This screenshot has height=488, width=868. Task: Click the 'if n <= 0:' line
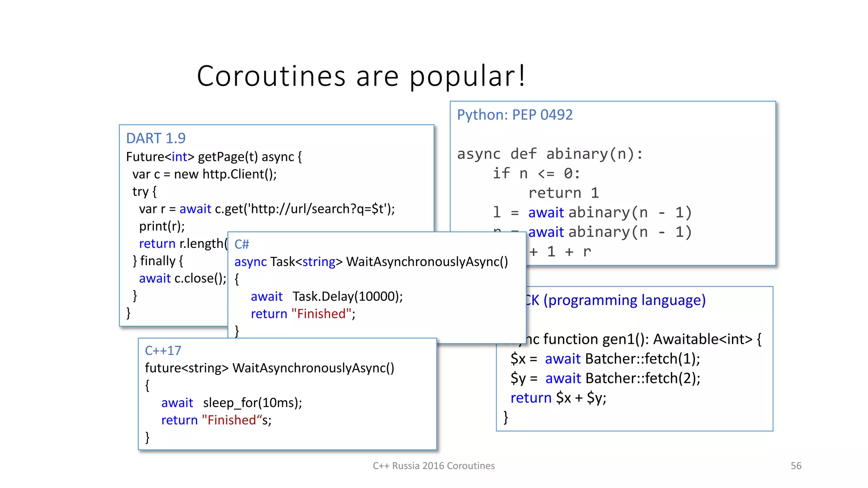pos(536,173)
